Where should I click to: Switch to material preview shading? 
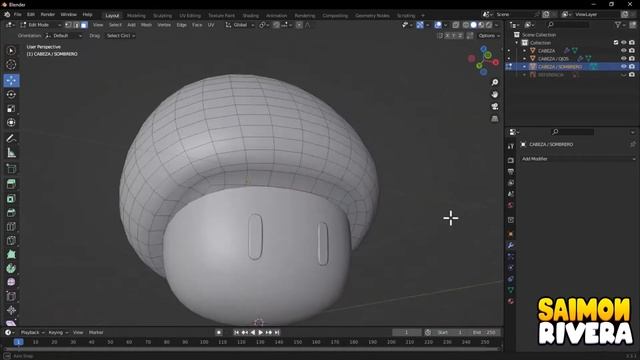click(x=481, y=25)
